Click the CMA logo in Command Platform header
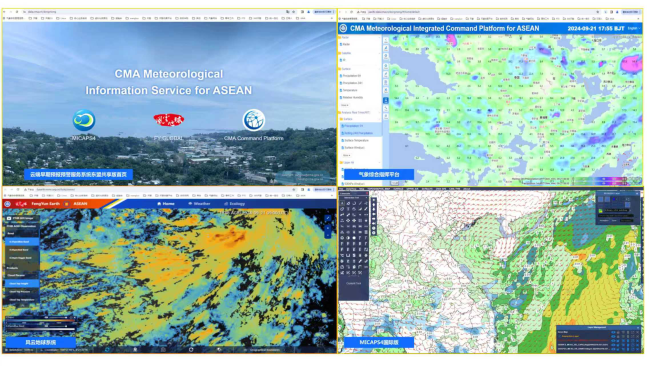Image resolution: width=650 pixels, height=366 pixels. [343, 28]
